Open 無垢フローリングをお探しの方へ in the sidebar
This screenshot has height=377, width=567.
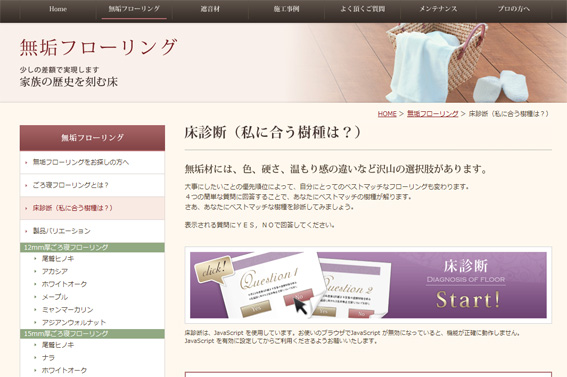point(92,162)
